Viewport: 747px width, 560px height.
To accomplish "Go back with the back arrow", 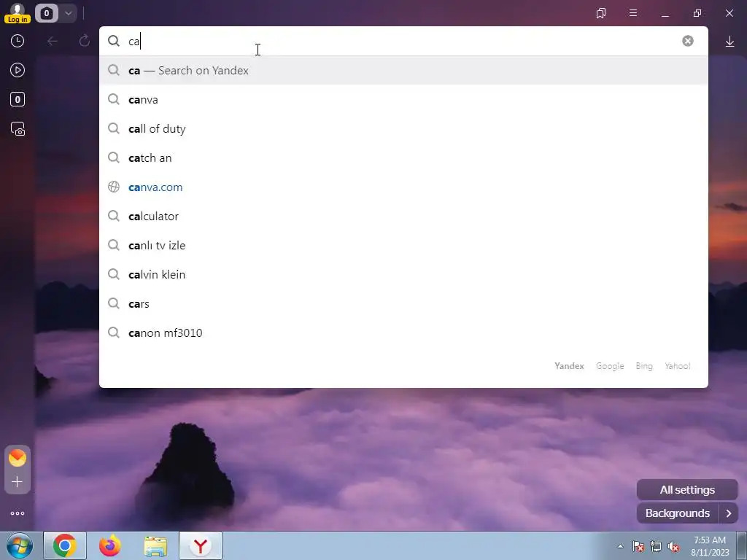I will point(53,41).
